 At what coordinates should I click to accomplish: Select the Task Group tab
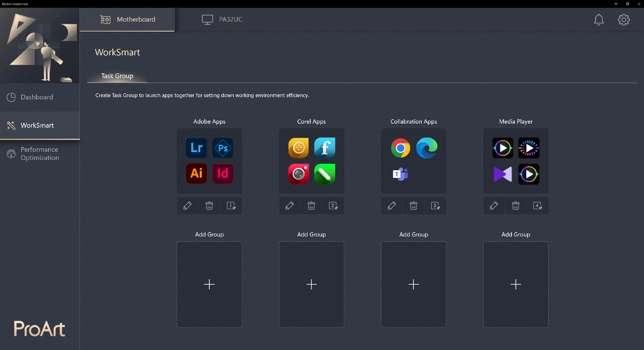click(117, 76)
